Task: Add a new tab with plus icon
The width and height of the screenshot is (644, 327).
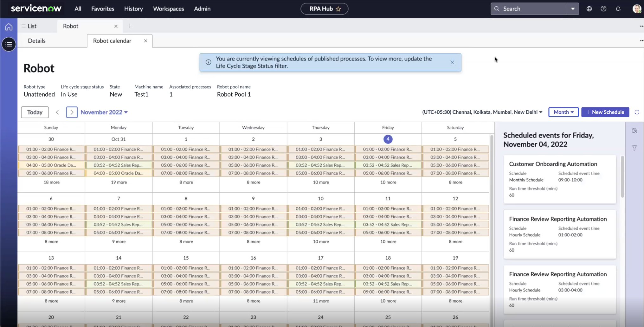Action: tap(130, 26)
